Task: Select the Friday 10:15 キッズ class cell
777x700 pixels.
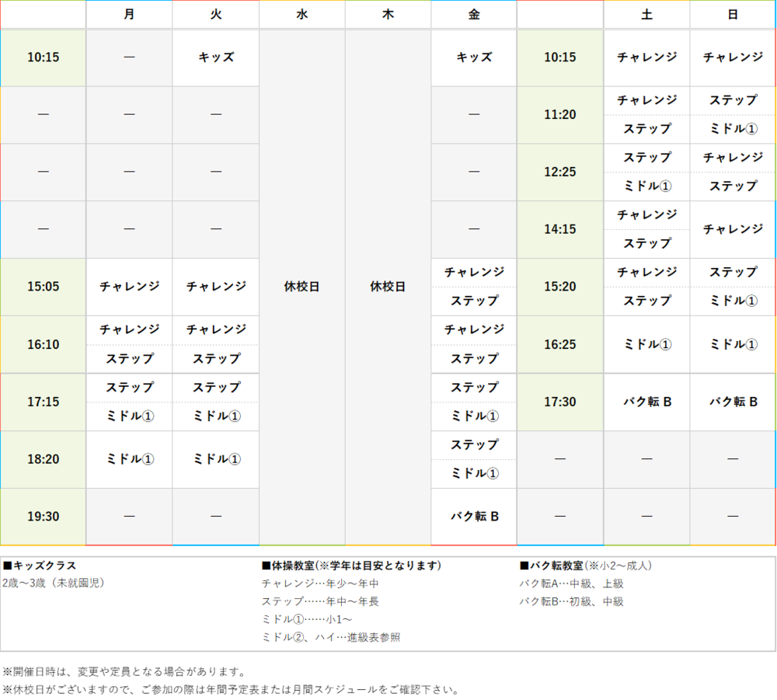Action: (x=474, y=57)
